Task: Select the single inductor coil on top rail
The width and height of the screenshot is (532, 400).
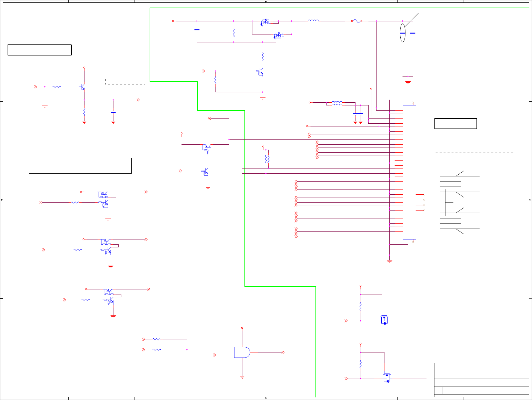Action: pos(313,21)
